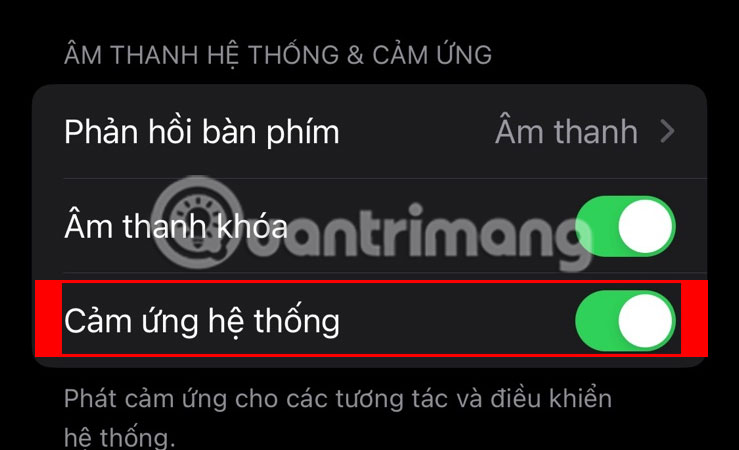Select the Âm thanh value text
739x450 pixels.
(x=567, y=131)
